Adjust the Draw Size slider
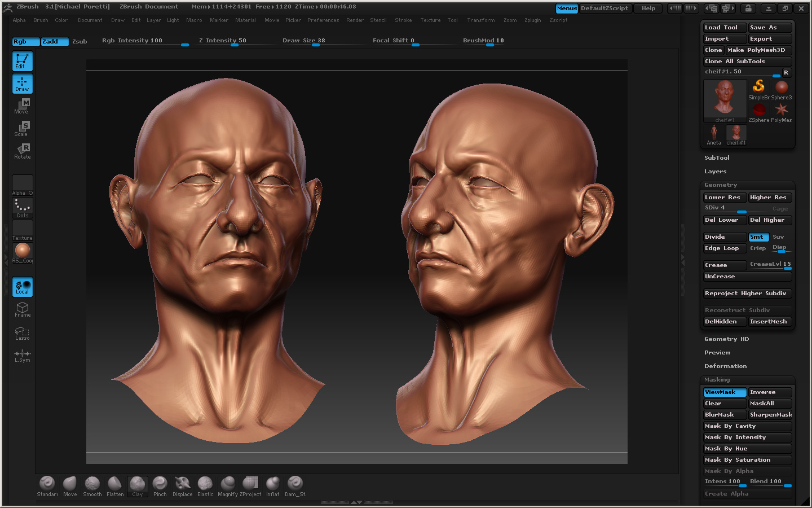812x508 pixels. point(324,41)
